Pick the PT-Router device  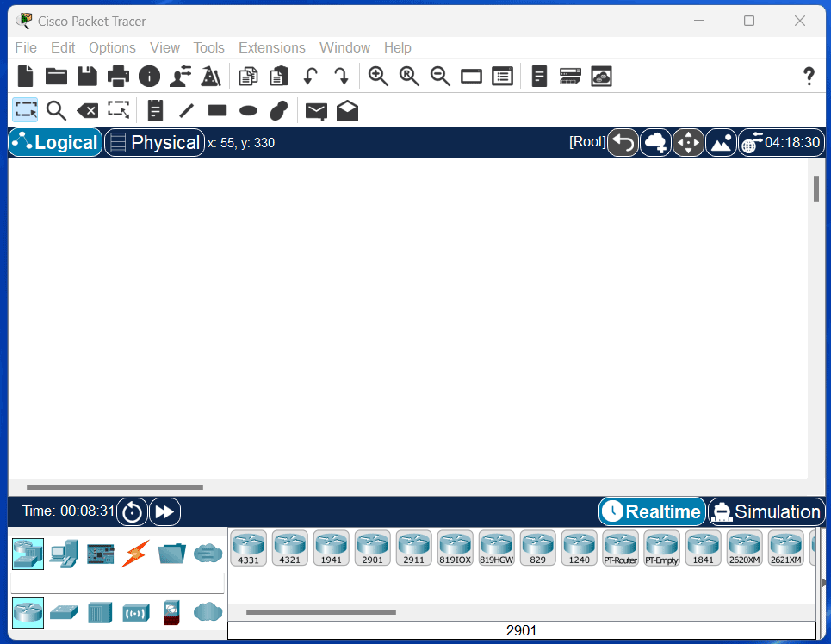621,548
